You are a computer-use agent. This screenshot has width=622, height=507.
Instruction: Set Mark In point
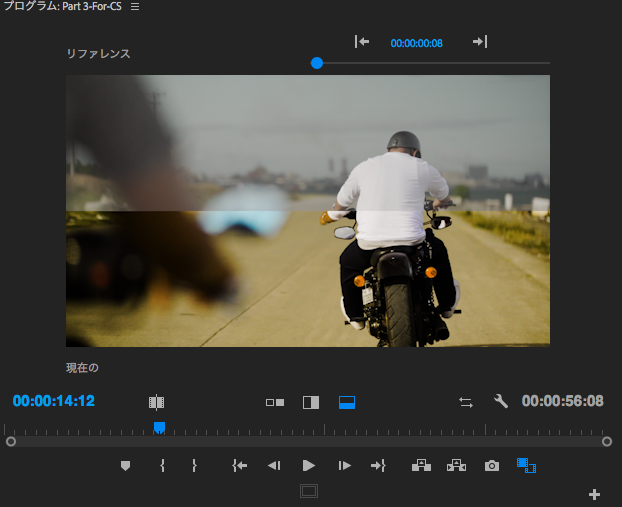point(162,466)
